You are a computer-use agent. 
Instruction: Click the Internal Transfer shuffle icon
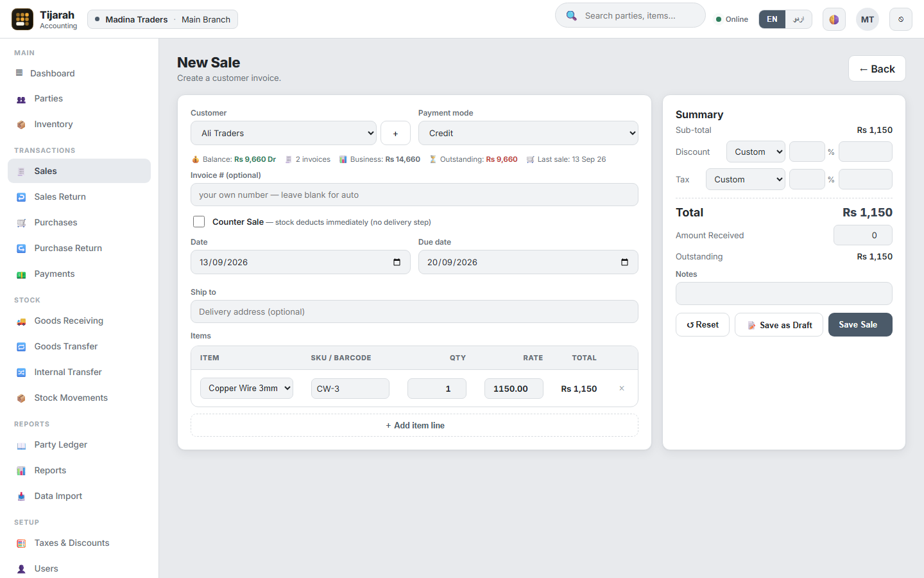point(21,372)
